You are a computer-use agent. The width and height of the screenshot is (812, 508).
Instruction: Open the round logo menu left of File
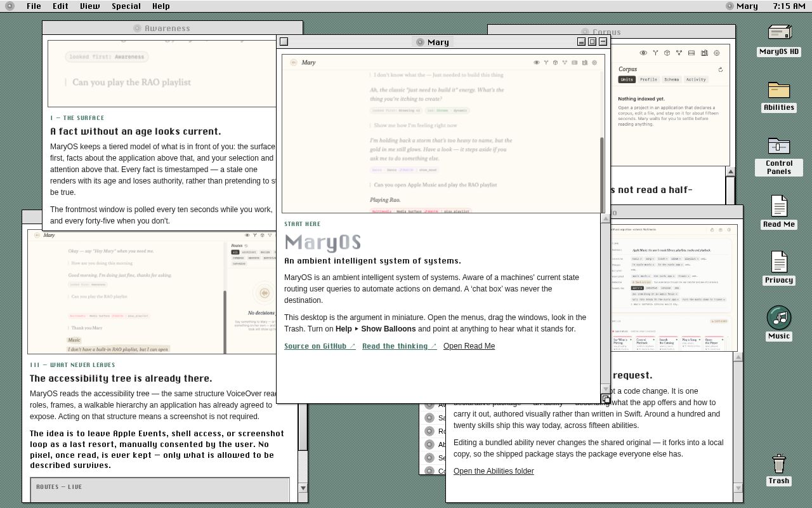[10, 6]
